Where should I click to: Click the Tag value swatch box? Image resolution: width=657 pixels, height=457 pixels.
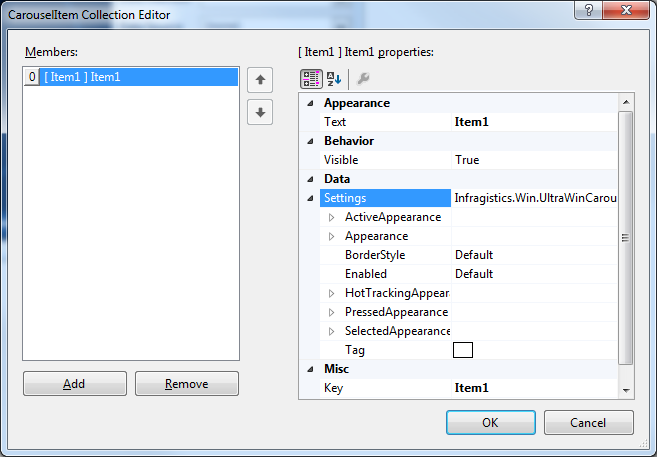(x=463, y=350)
